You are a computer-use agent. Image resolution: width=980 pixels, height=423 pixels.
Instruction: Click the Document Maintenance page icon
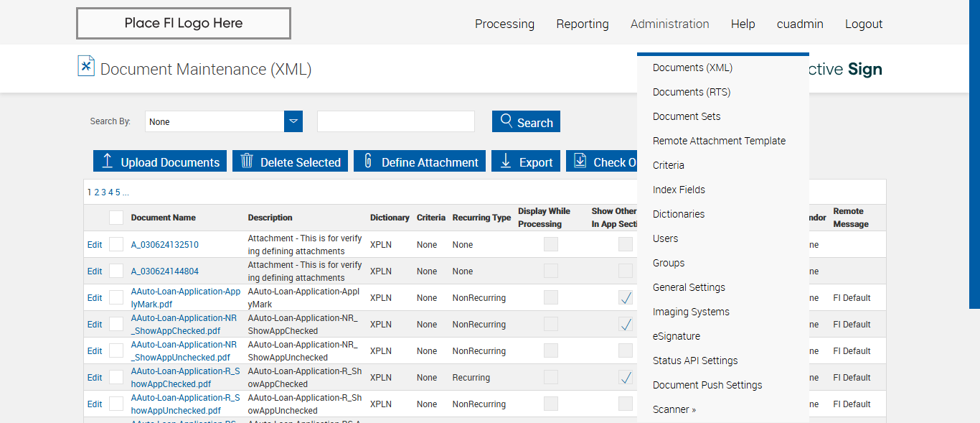click(86, 66)
